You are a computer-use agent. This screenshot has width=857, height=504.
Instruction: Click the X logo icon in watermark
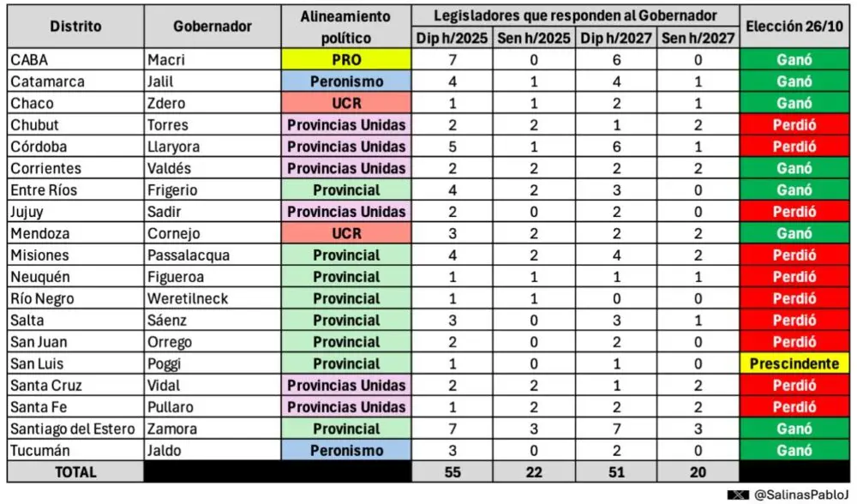click(x=739, y=495)
